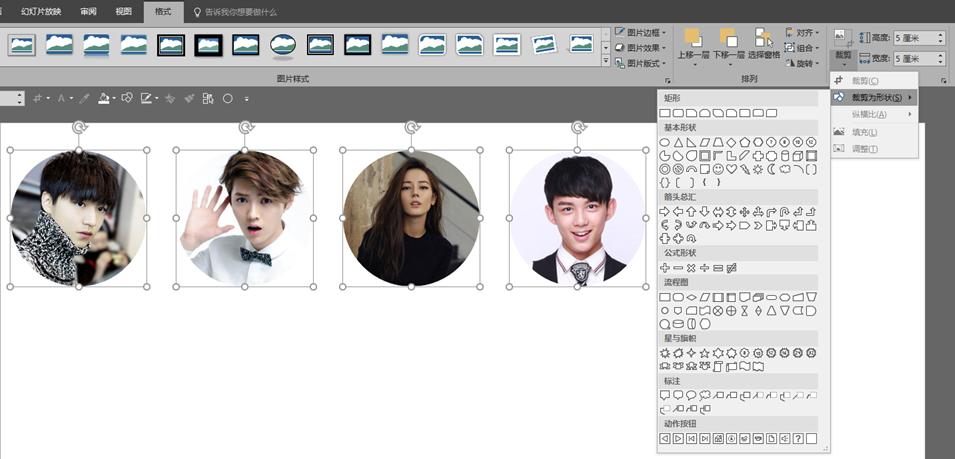Pick the heart shape in Basic Shapes
This screenshot has width=955, height=459.
click(731, 169)
